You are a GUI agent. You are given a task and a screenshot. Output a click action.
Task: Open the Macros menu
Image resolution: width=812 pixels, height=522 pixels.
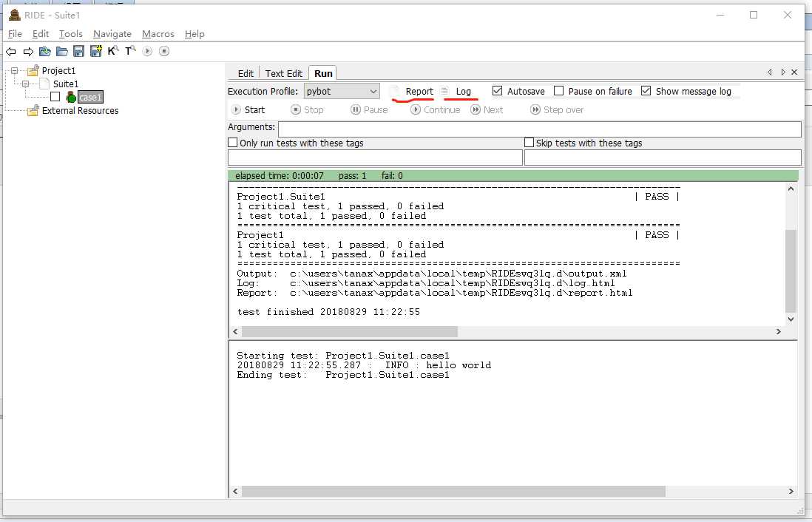(x=158, y=34)
